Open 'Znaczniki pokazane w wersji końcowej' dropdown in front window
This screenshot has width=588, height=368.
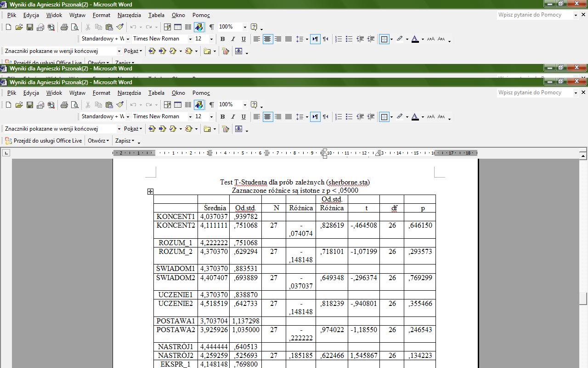click(x=119, y=129)
